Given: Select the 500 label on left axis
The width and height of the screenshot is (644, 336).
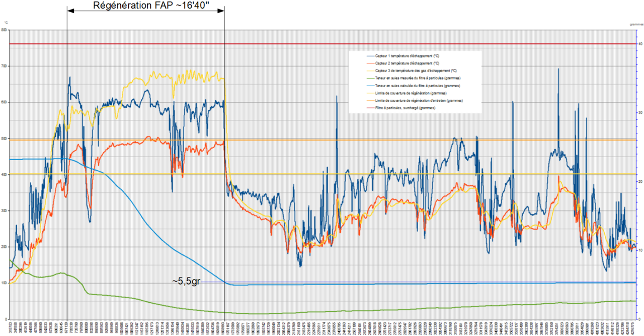Looking at the screenshot, I should pyautogui.click(x=5, y=138).
